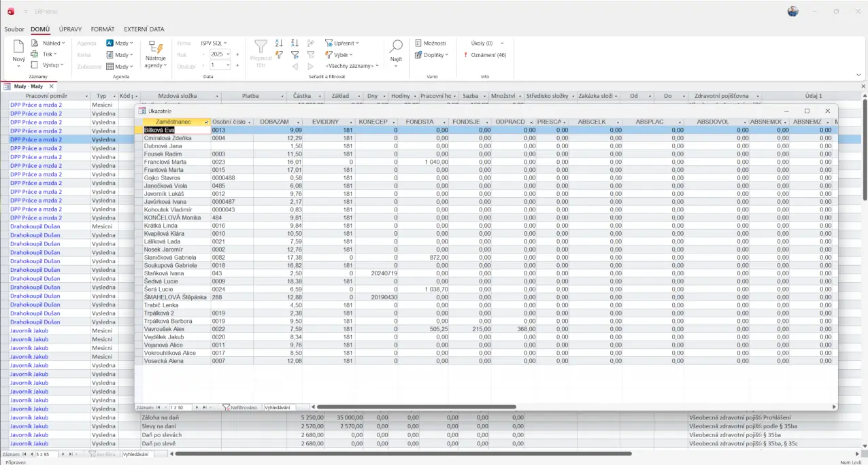Screen dimensions: 868x465
Task: Expand the <Všechny záznamy> dropdown
Action: pos(352,66)
